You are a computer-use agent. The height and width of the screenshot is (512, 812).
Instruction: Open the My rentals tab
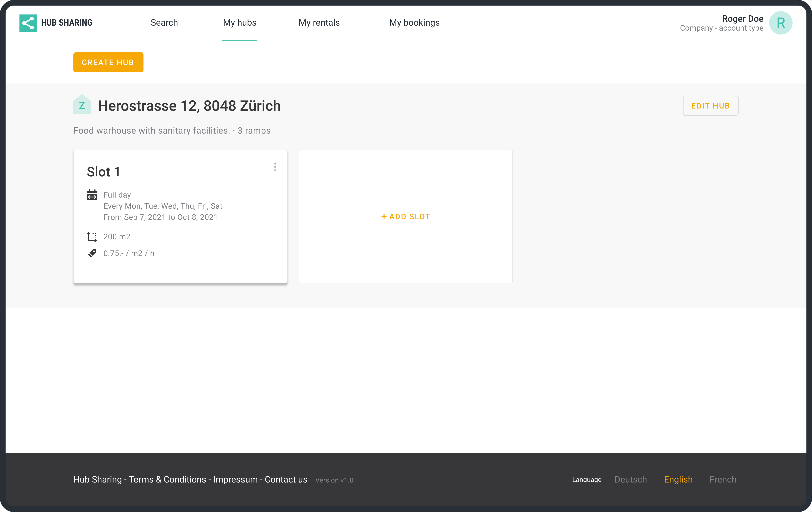point(319,23)
